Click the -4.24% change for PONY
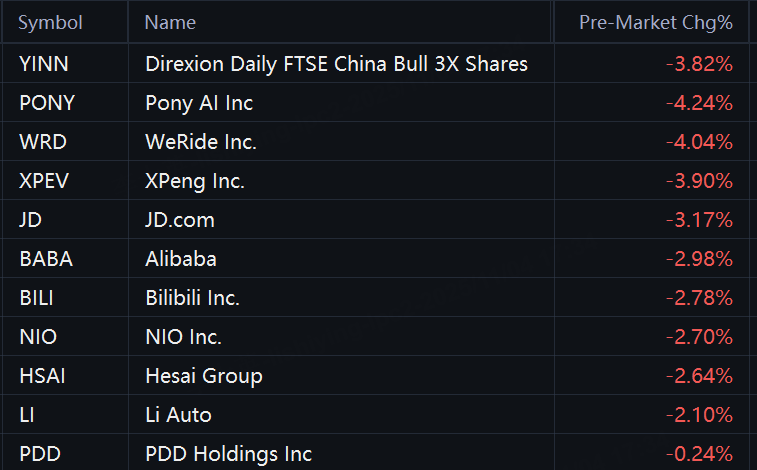The image size is (757, 470). [x=699, y=103]
